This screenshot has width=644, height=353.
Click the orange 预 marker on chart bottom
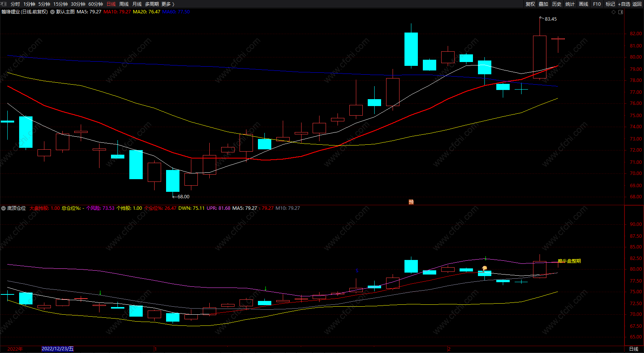(x=411, y=202)
